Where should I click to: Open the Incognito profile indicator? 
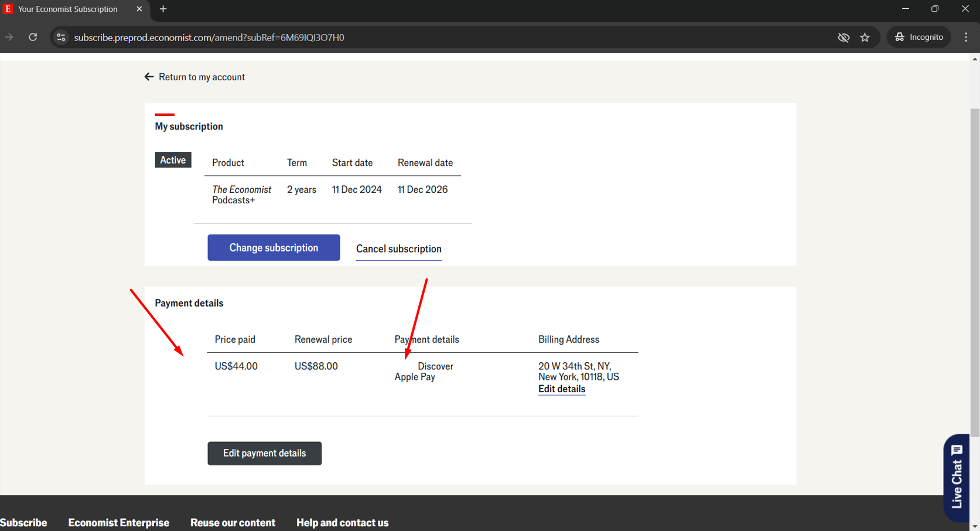[x=918, y=37]
